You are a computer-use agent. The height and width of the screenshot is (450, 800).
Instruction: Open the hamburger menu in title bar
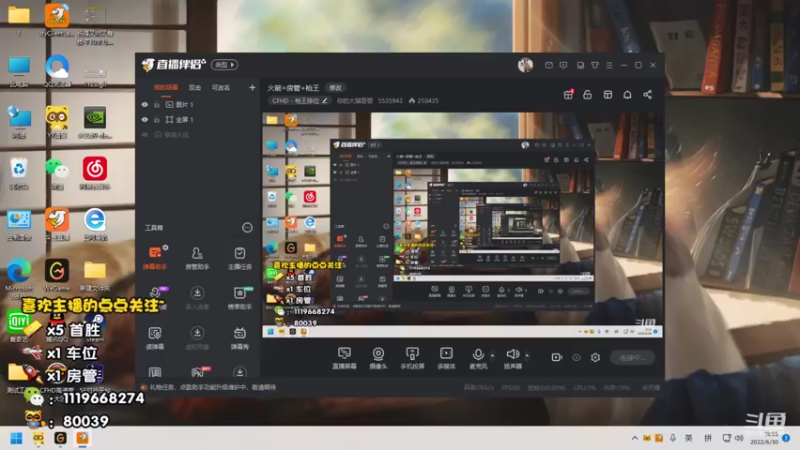pyautogui.click(x=609, y=65)
